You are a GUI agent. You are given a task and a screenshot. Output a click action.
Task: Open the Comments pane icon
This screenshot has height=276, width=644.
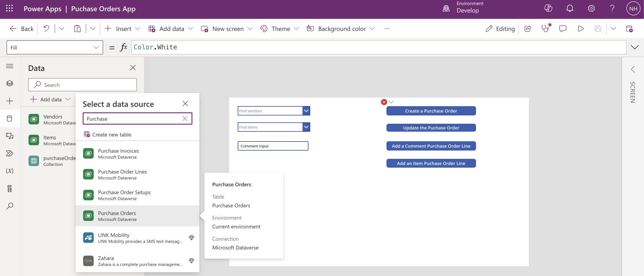coord(563,29)
